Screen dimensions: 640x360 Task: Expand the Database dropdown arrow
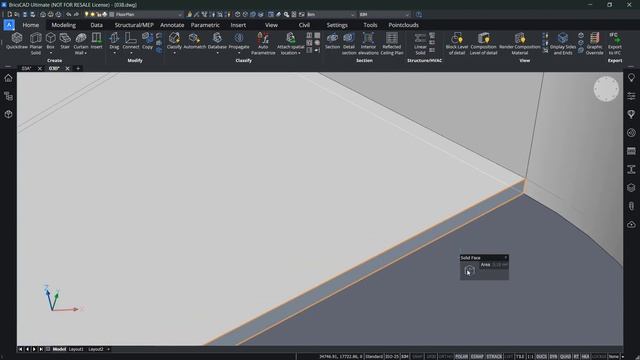[217, 53]
